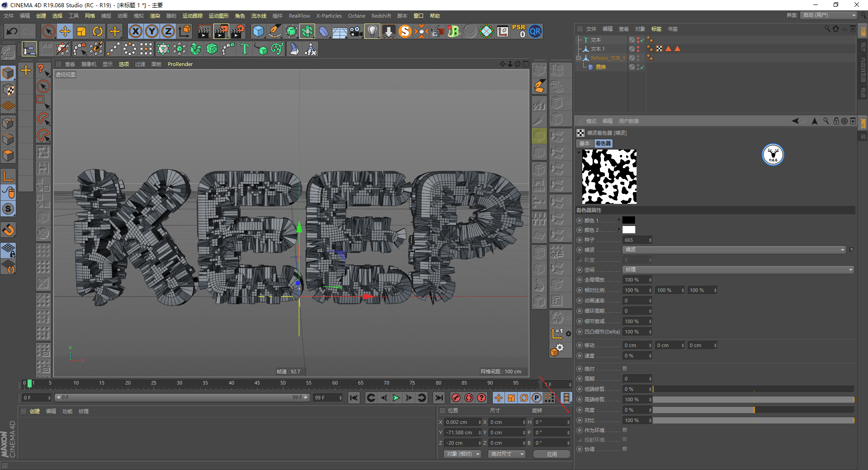The height and width of the screenshot is (470, 868).
Task: Click arrow beside noise type dropdown
Action: pos(852,249)
